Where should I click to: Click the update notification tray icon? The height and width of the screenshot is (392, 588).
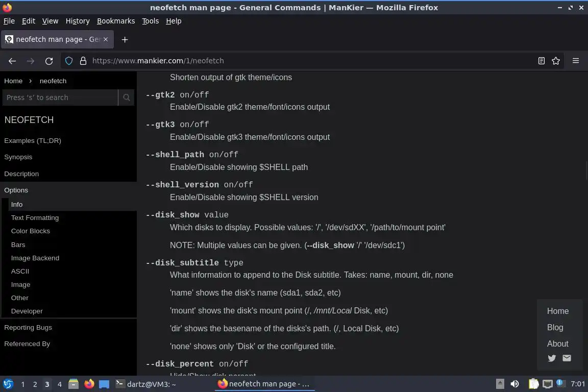pyautogui.click(x=560, y=383)
